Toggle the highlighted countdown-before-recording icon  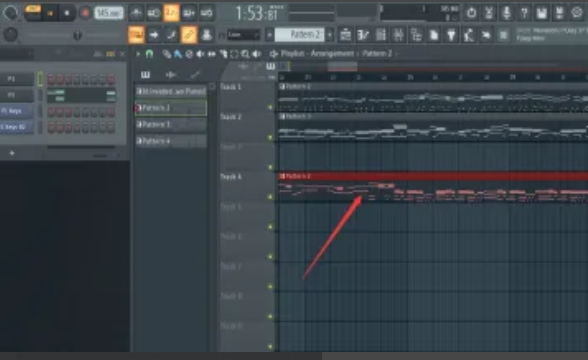click(171, 14)
